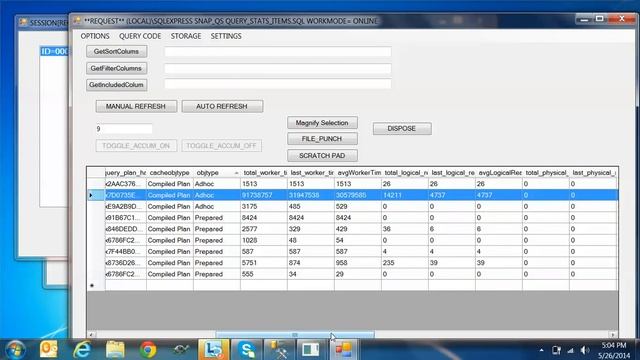Screen dimensions: 640x360
Task: Click the numeric field containing 9
Action: pos(124,129)
